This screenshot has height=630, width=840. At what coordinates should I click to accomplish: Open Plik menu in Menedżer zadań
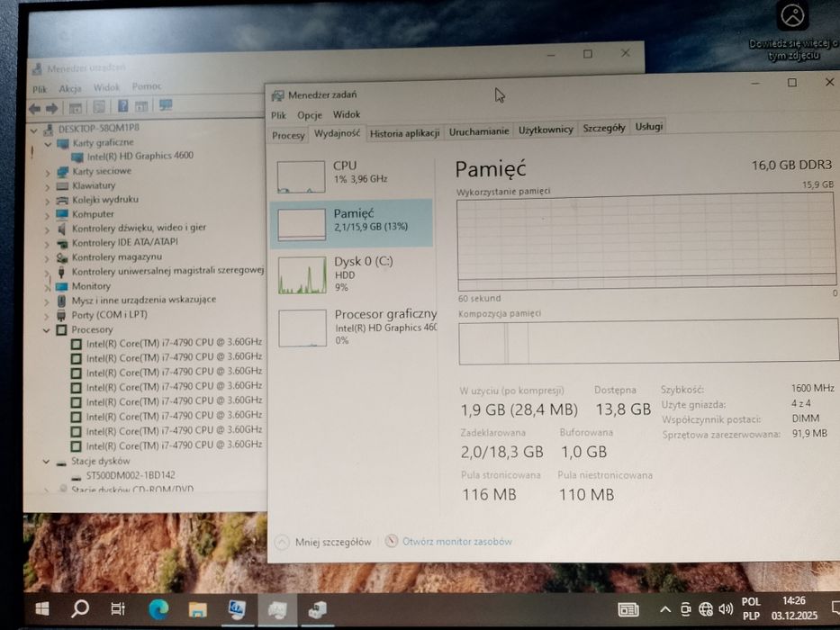tap(278, 115)
